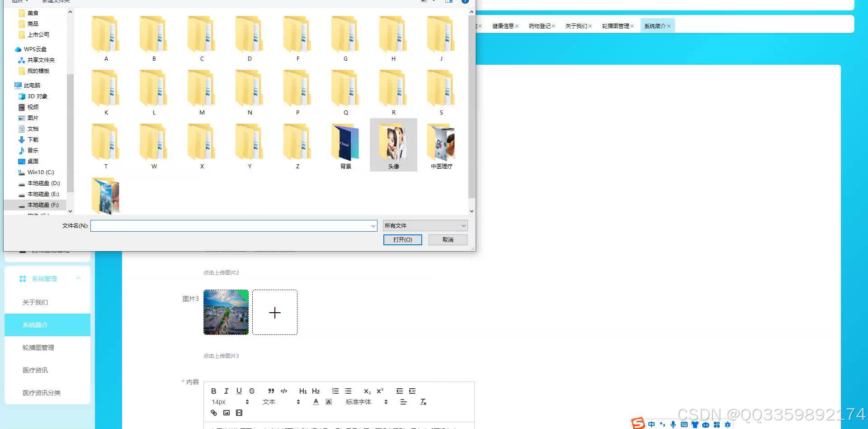The width and height of the screenshot is (868, 429).
Task: Apply subscript formatting
Action: (367, 391)
